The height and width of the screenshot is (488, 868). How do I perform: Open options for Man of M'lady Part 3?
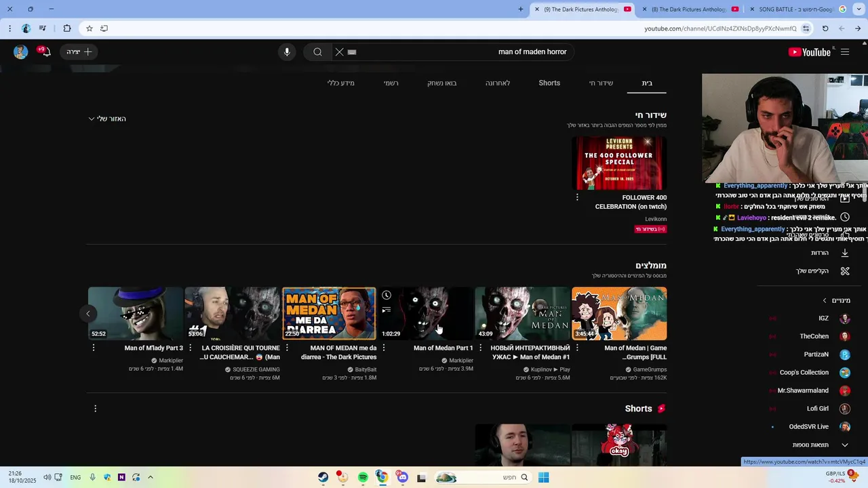[x=94, y=348]
